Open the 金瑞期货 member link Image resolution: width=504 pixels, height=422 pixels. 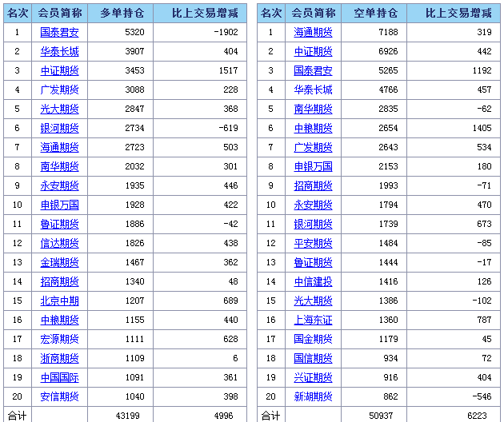coord(59,262)
